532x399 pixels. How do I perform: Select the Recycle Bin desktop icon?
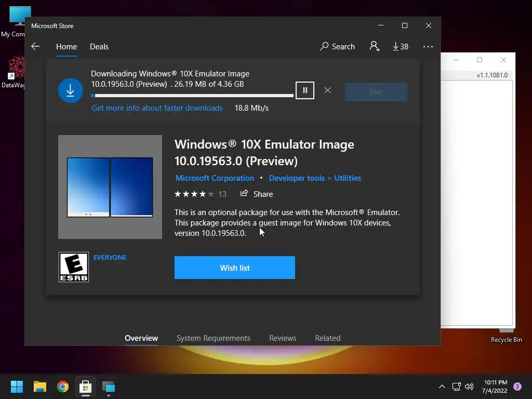click(x=506, y=336)
